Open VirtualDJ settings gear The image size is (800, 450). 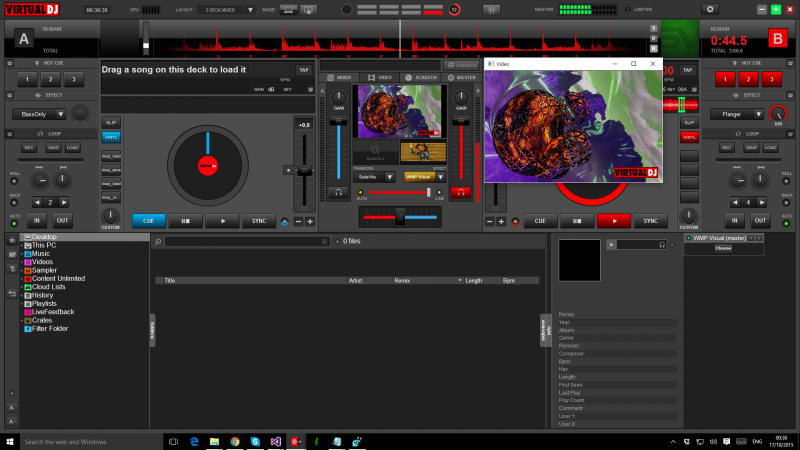pyautogui.click(x=710, y=9)
